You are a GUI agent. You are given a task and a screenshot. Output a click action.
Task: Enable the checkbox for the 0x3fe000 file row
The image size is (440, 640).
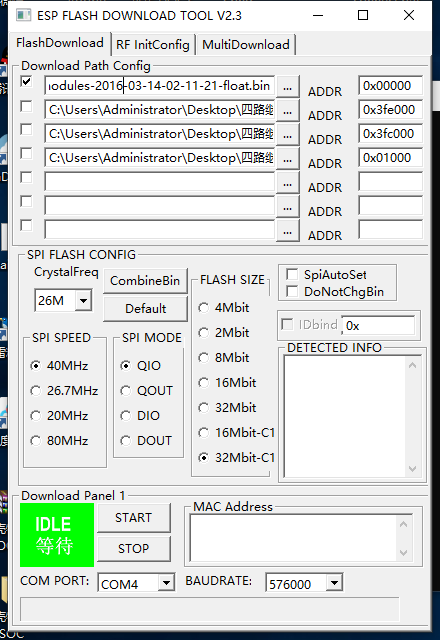click(26, 106)
